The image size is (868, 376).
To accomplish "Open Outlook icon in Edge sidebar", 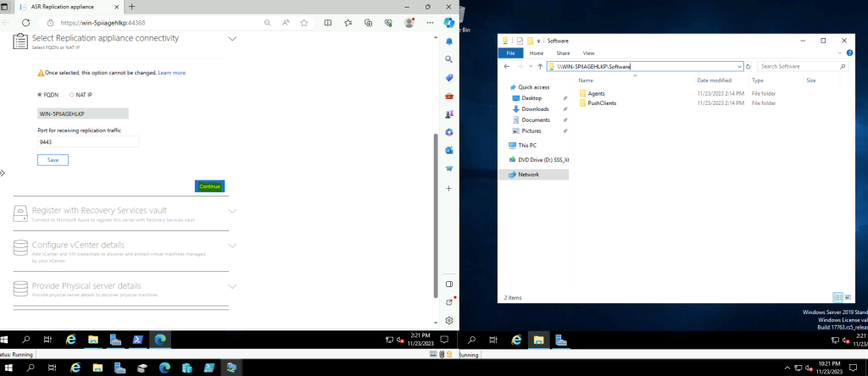I will 449,151.
